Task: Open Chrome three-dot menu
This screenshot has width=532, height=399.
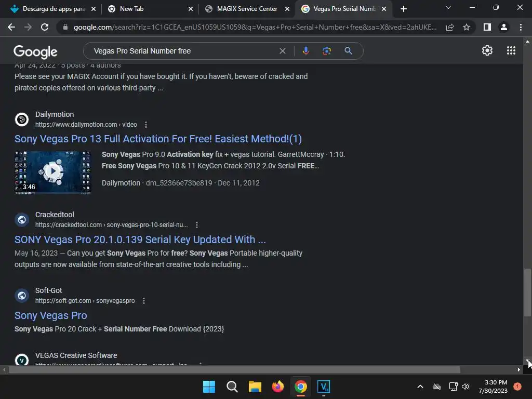Action: pos(521,27)
